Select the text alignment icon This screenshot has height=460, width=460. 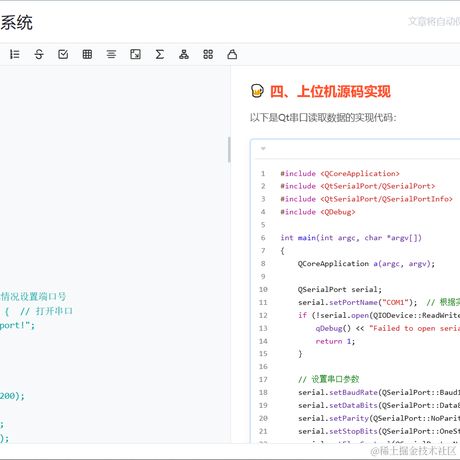pos(111,54)
